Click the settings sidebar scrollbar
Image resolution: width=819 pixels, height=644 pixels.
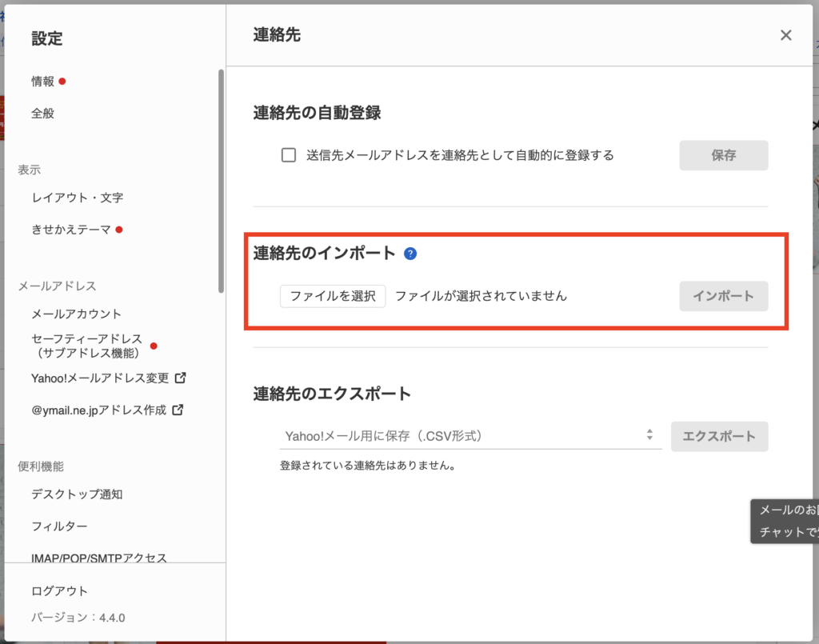[x=221, y=180]
